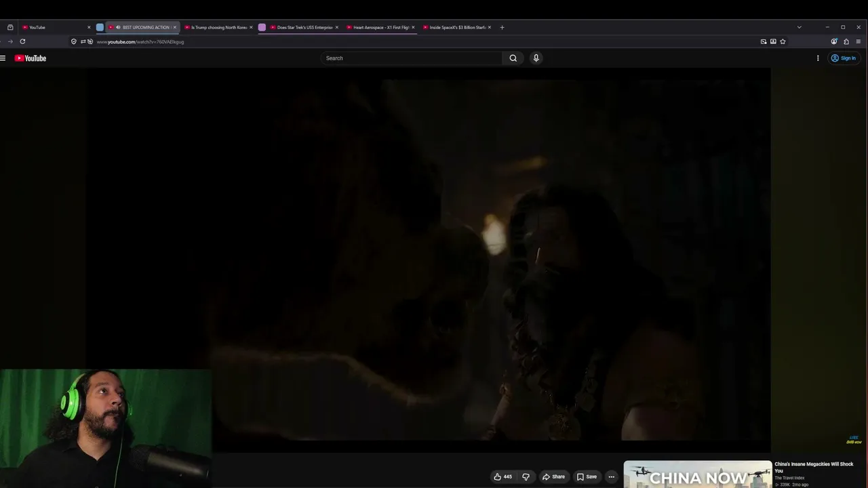Expand the list all tabs chevron

[x=799, y=27]
